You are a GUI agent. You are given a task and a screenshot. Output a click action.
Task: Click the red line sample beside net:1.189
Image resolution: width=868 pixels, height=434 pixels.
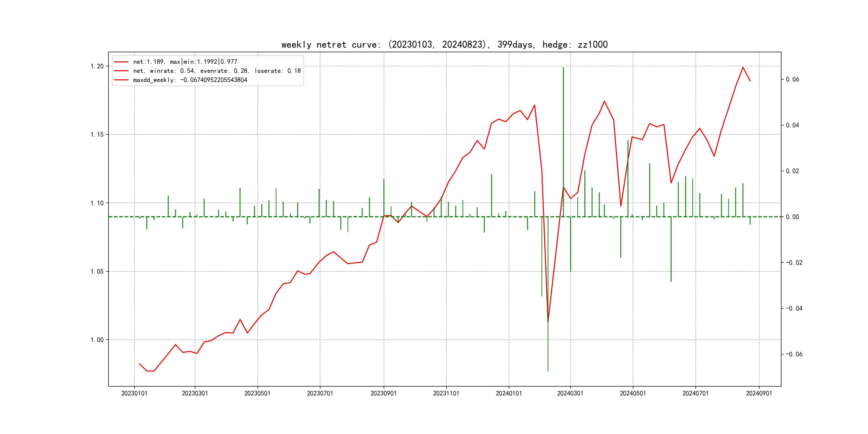tap(121, 62)
